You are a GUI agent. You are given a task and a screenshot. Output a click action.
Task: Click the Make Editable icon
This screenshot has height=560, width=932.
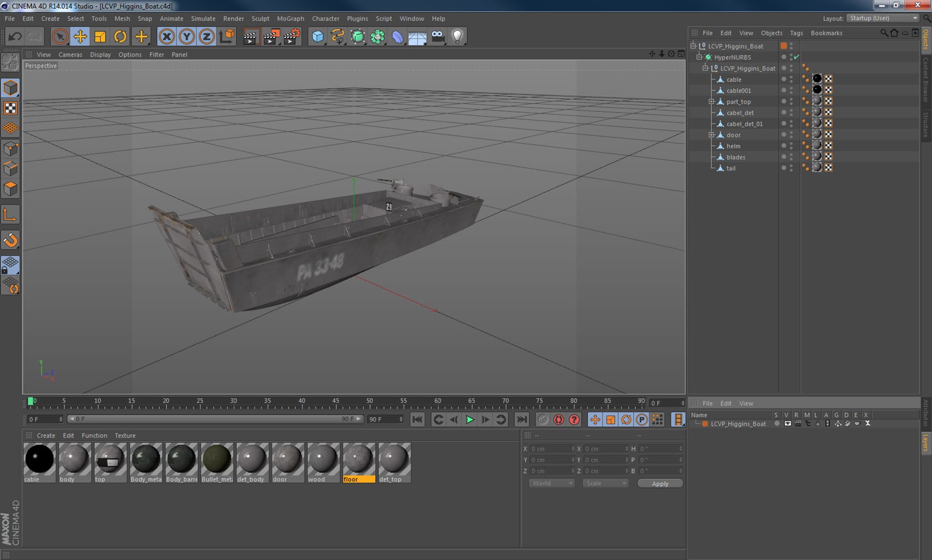(10, 63)
